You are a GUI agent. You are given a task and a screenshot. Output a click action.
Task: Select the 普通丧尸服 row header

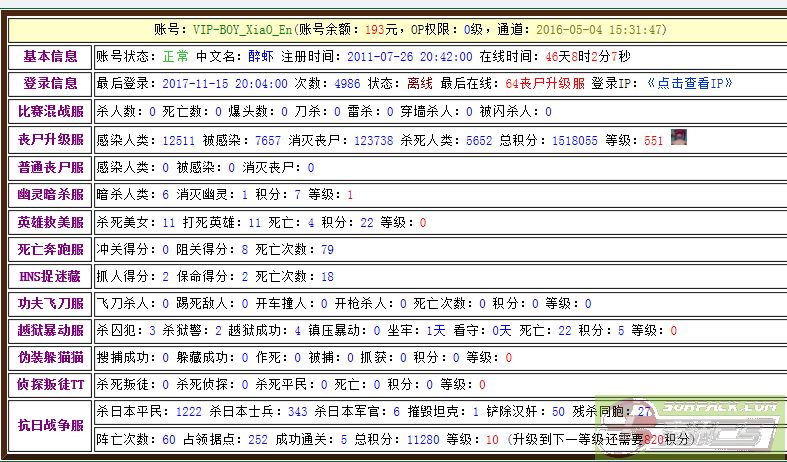(x=50, y=168)
